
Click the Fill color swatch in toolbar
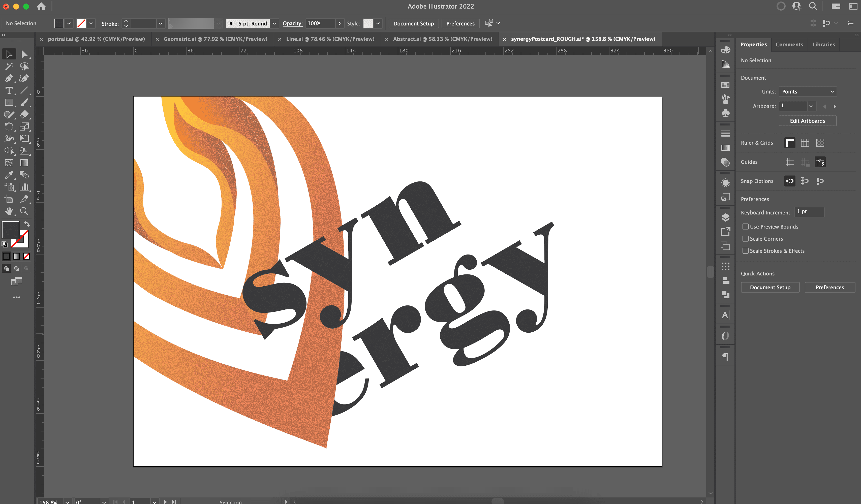point(11,230)
